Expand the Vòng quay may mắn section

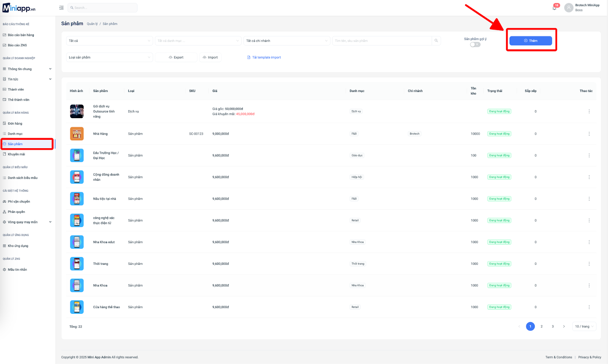pyautogui.click(x=27, y=222)
